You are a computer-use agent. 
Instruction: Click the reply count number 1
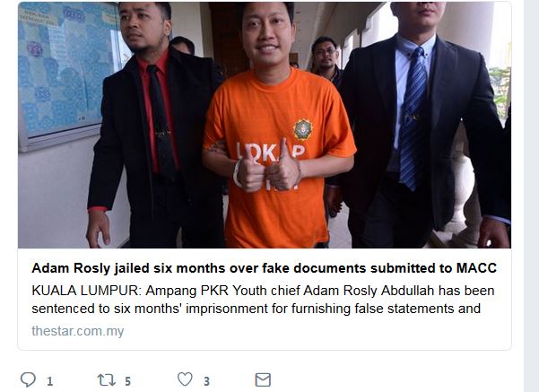tap(50, 381)
